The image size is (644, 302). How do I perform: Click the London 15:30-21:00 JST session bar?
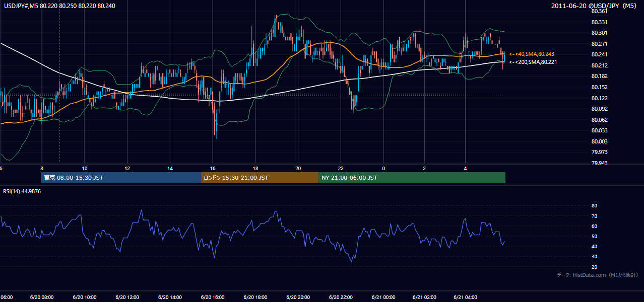[x=260, y=178]
